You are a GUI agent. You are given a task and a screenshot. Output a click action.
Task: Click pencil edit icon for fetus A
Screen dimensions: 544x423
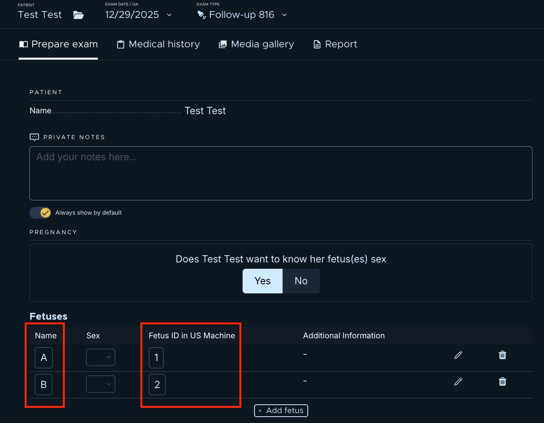coord(458,355)
